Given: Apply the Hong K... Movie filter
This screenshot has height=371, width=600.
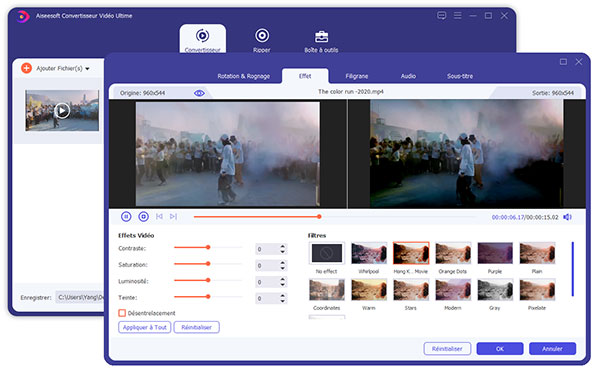Looking at the screenshot, I should pyautogui.click(x=411, y=253).
